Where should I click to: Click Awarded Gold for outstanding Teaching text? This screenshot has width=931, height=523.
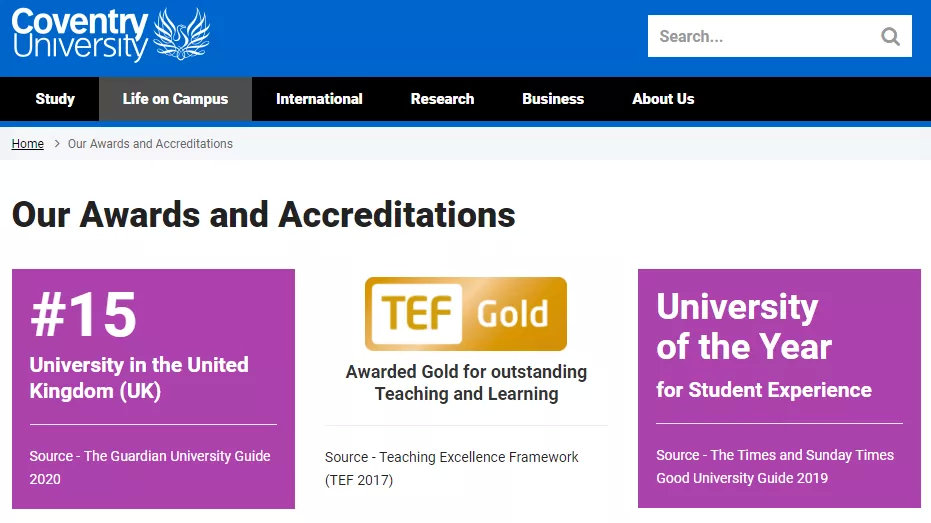point(466,383)
